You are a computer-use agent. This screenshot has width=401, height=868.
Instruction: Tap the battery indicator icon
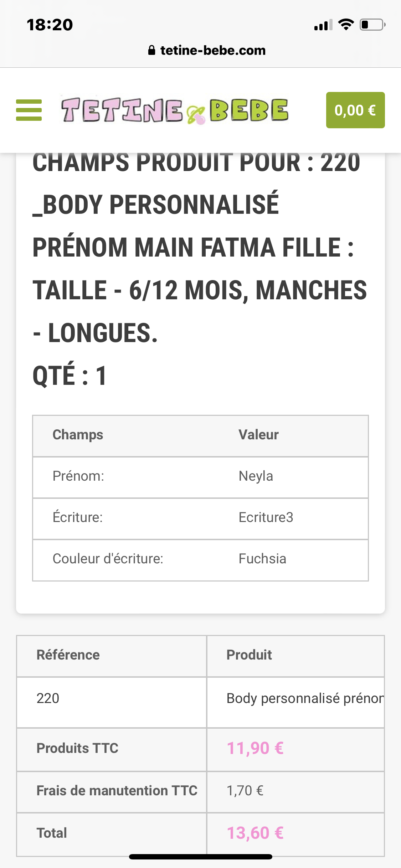tap(372, 25)
